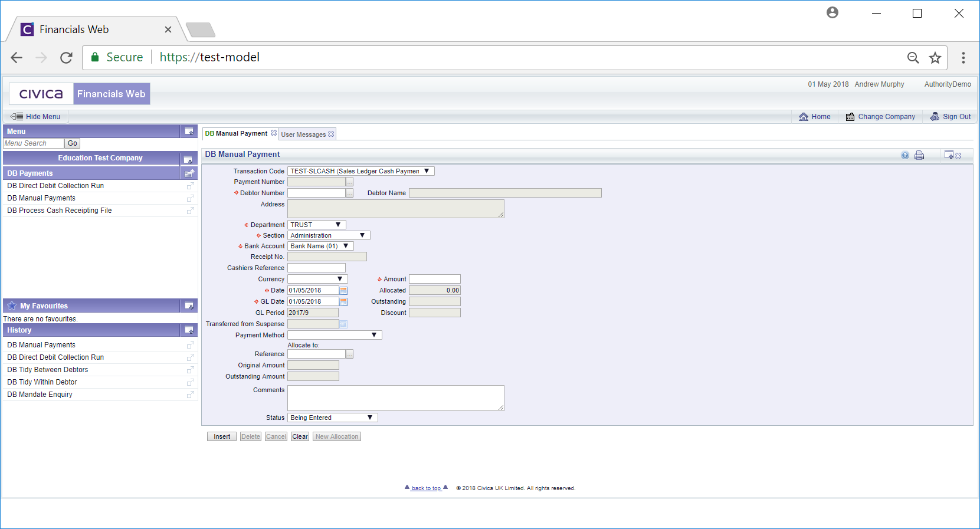
Task: Open DB Direct Debit Collection Run under DB Payments
Action: [x=55, y=186]
